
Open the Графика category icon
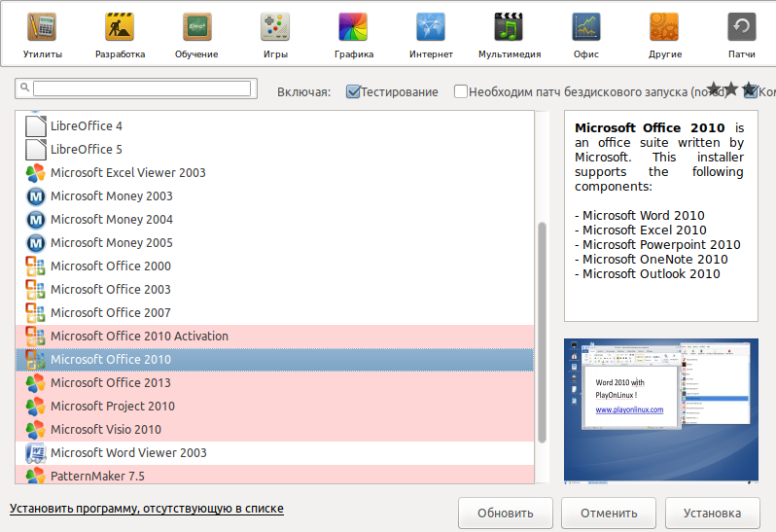pos(353,26)
